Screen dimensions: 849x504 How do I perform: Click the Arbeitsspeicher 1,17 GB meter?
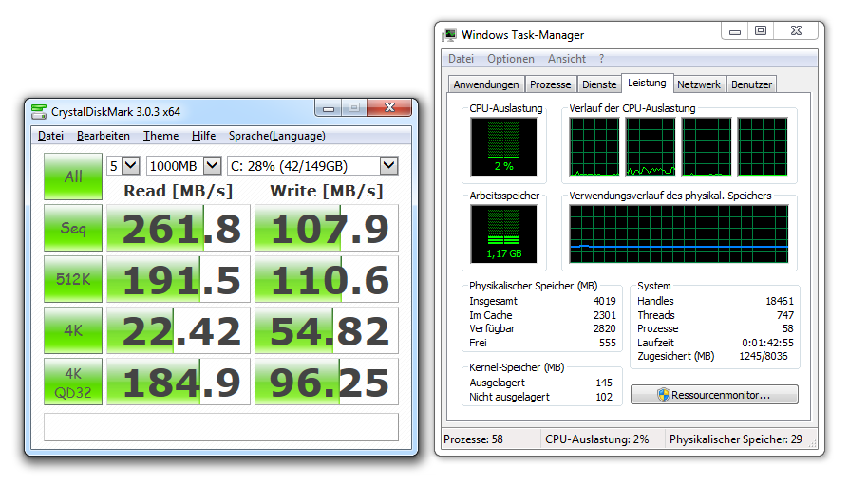503,233
